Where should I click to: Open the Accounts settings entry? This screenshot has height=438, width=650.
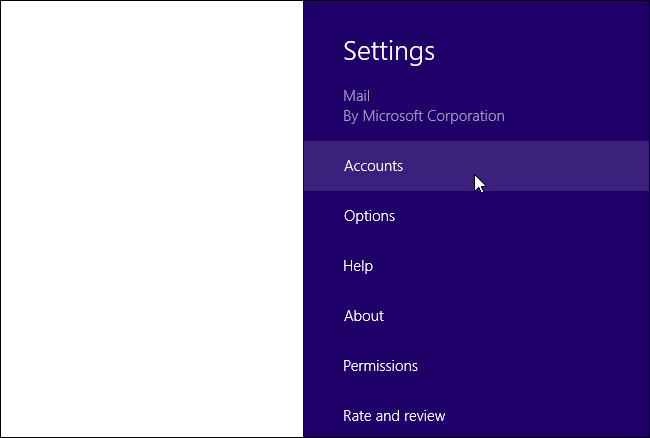pyautogui.click(x=373, y=166)
